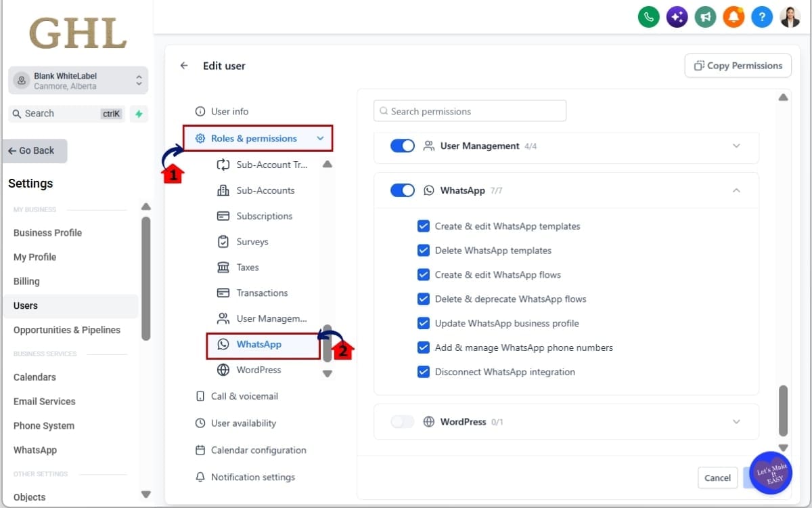Expand the User Management permission section chevron

pos(736,146)
